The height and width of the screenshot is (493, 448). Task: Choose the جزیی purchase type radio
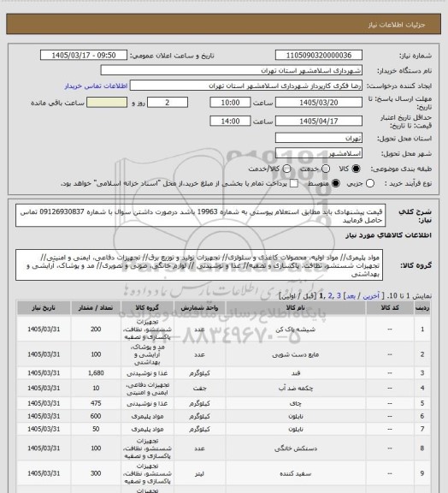[370, 183]
